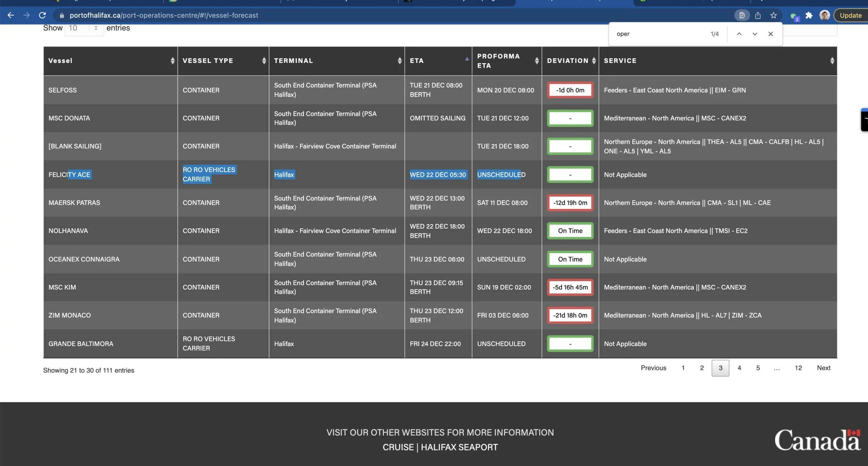Click the MSC KIM vessel name

pyautogui.click(x=62, y=287)
